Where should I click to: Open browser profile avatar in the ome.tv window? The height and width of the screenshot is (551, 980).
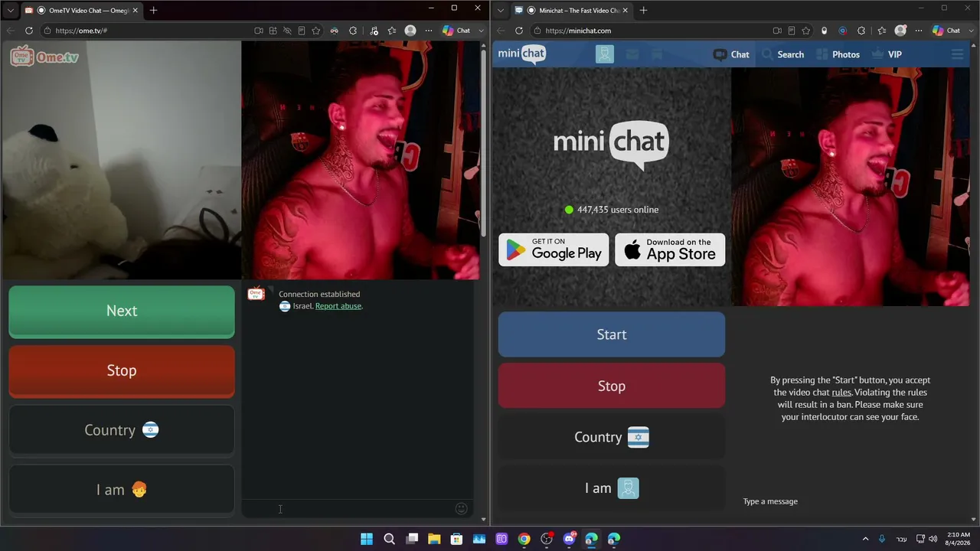[410, 31]
